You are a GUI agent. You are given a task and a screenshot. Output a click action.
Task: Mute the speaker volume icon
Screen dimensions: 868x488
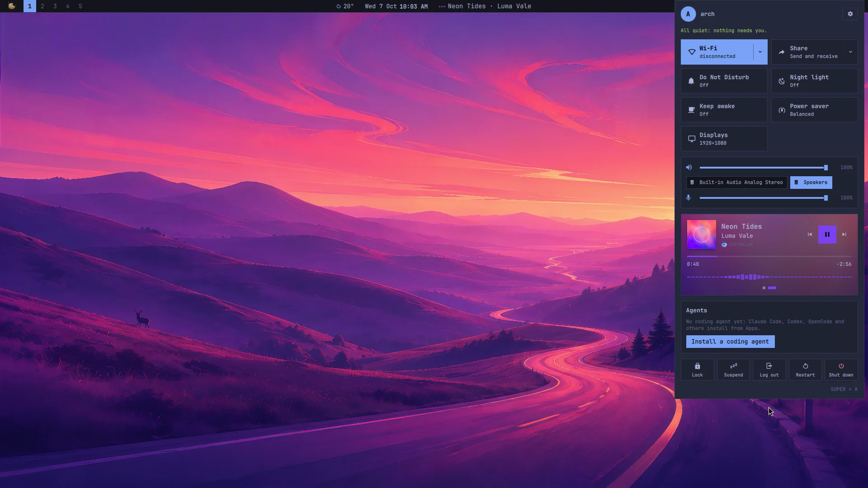point(689,168)
